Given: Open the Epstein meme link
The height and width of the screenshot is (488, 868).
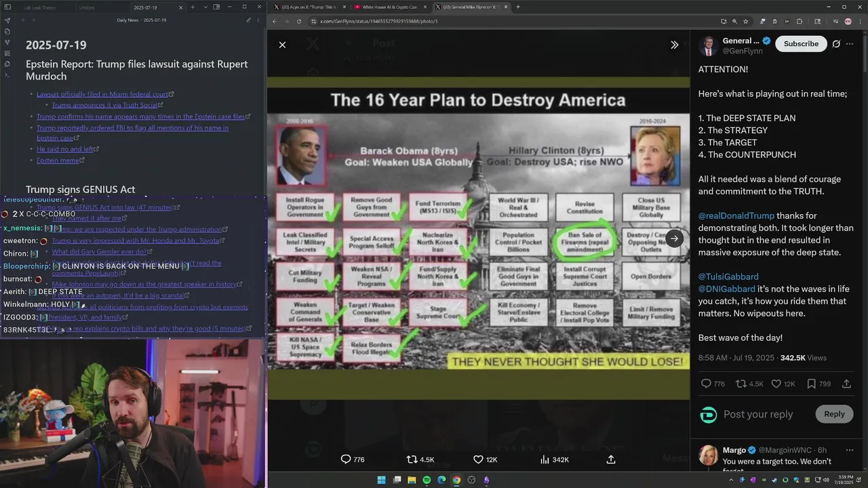Looking at the screenshot, I should 58,161.
